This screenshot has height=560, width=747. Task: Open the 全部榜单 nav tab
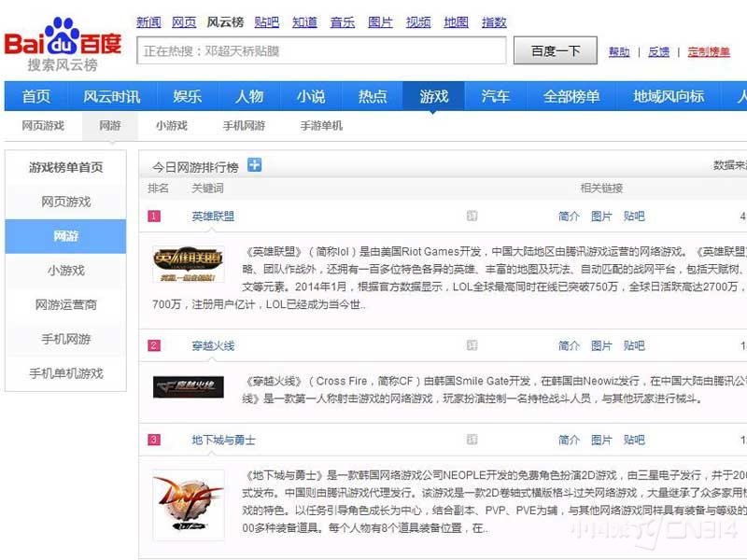[x=571, y=96]
